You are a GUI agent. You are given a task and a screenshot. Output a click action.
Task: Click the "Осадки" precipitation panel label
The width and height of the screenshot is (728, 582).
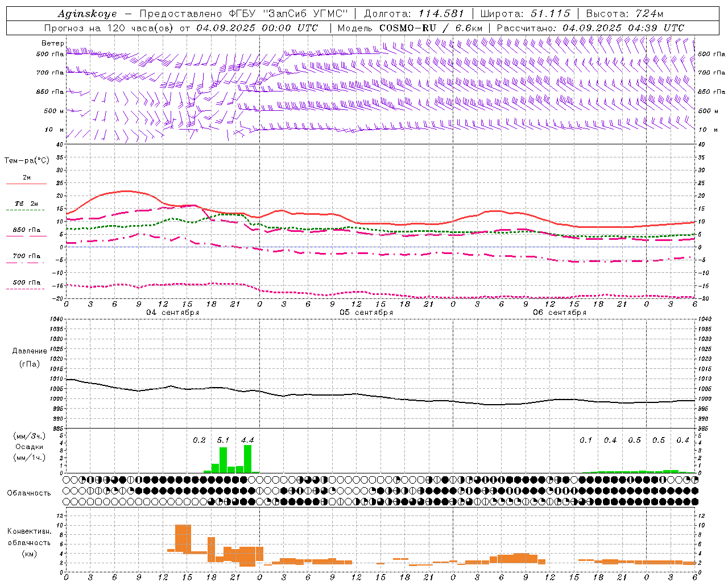click(x=29, y=447)
